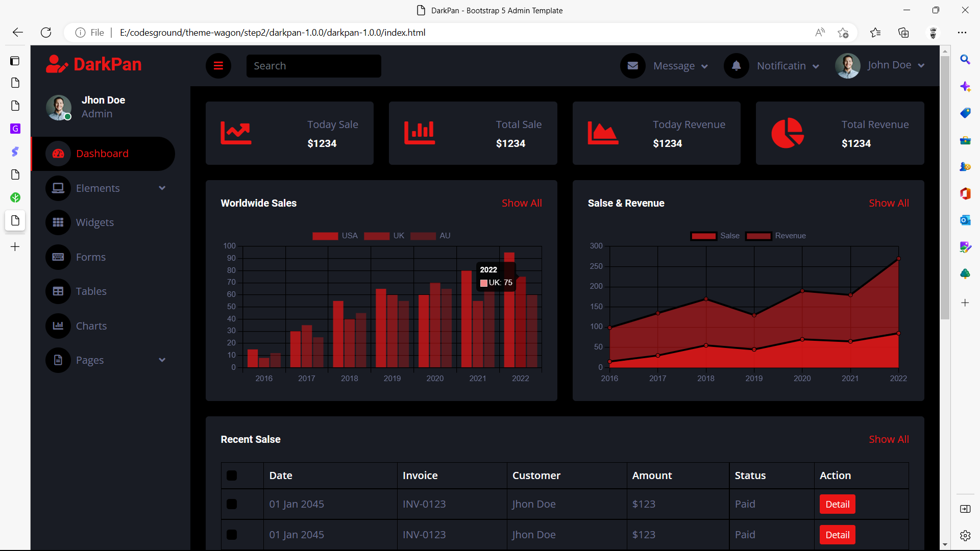Click the Today Revenue area chart icon
This screenshot has height=551, width=980.
pos(603,133)
